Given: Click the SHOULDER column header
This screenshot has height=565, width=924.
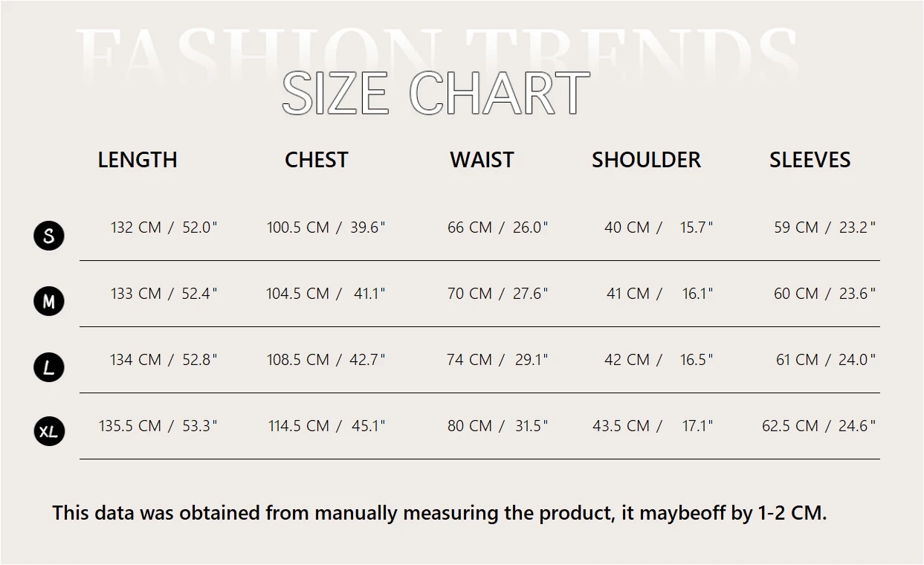Looking at the screenshot, I should pos(646,160).
